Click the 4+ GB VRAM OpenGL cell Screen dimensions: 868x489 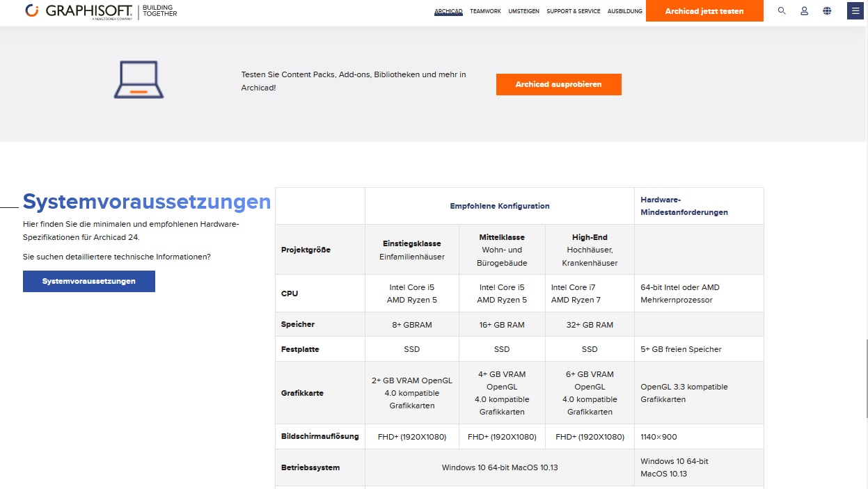coord(502,393)
